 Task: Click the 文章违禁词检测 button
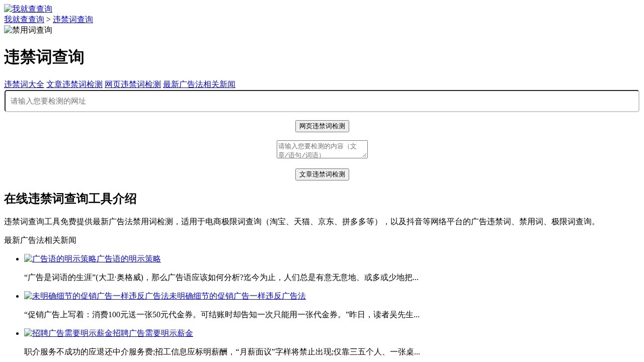click(x=322, y=174)
